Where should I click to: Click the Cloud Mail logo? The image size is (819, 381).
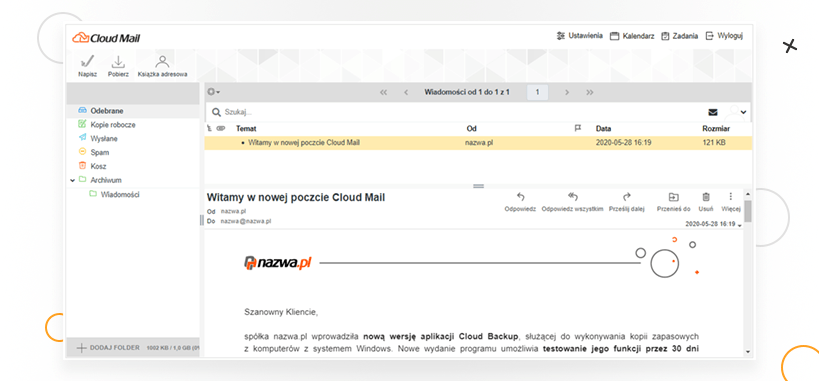[106, 38]
